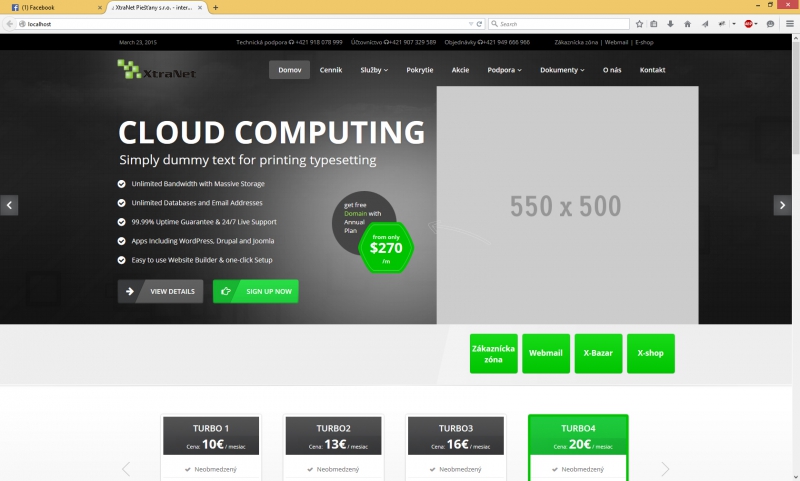This screenshot has width=800, height=481.
Task: Click the SIGN UP NOW button
Action: (256, 291)
